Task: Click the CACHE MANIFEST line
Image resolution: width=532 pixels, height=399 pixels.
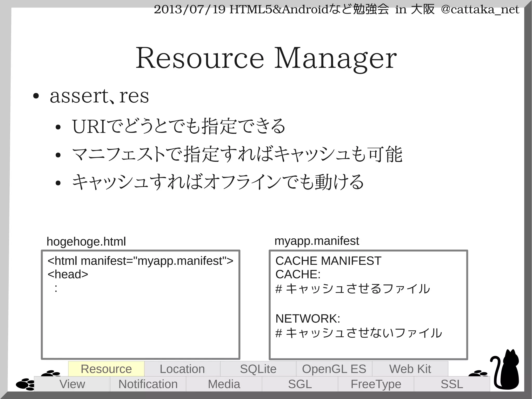Action: [328, 261]
